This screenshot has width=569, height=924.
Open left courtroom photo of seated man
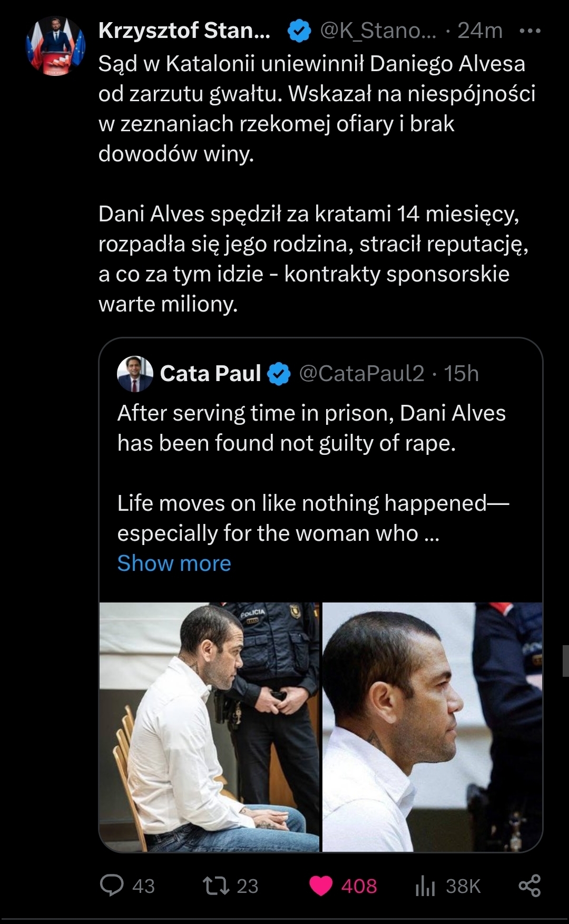click(x=209, y=726)
